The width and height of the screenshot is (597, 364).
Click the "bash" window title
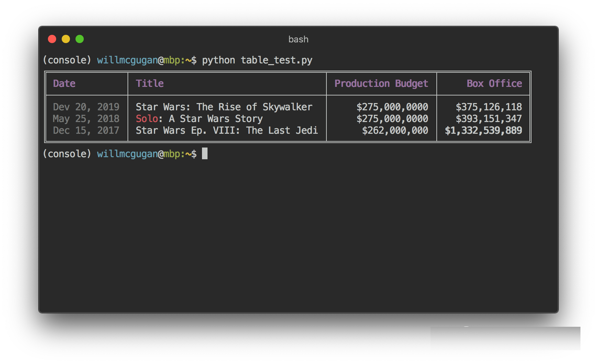click(x=298, y=39)
